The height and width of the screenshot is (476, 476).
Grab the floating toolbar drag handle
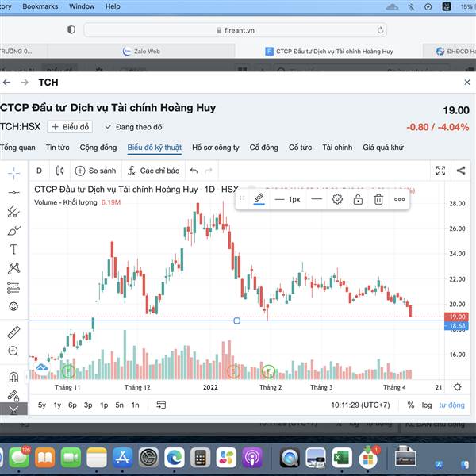242,199
